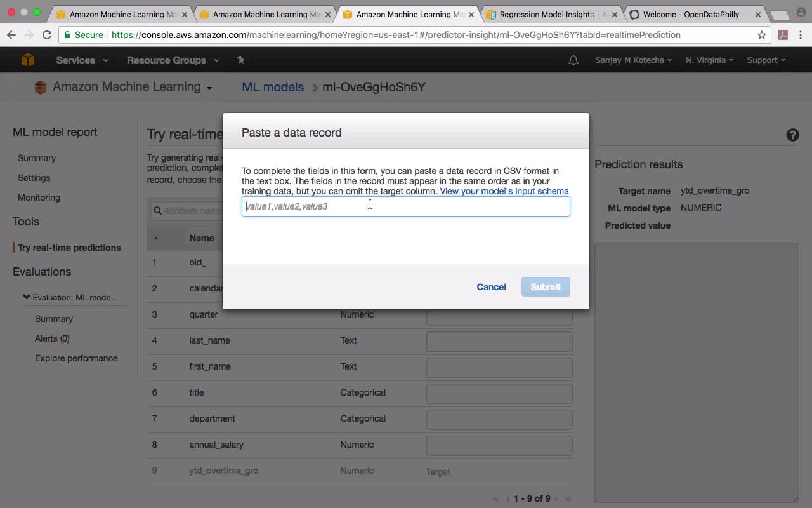Click Cancel in the Paste a data record dialog
Screen dimensions: 812x508
coord(491,287)
